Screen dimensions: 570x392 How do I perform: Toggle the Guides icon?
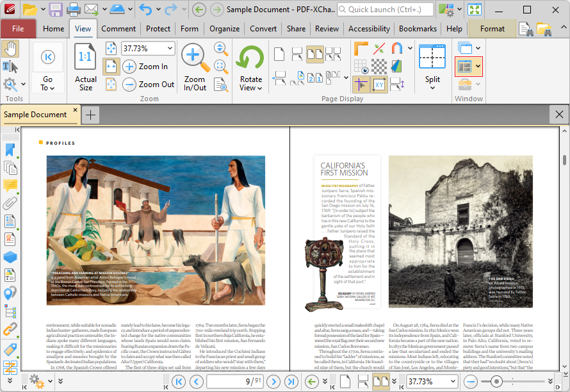tap(379, 49)
